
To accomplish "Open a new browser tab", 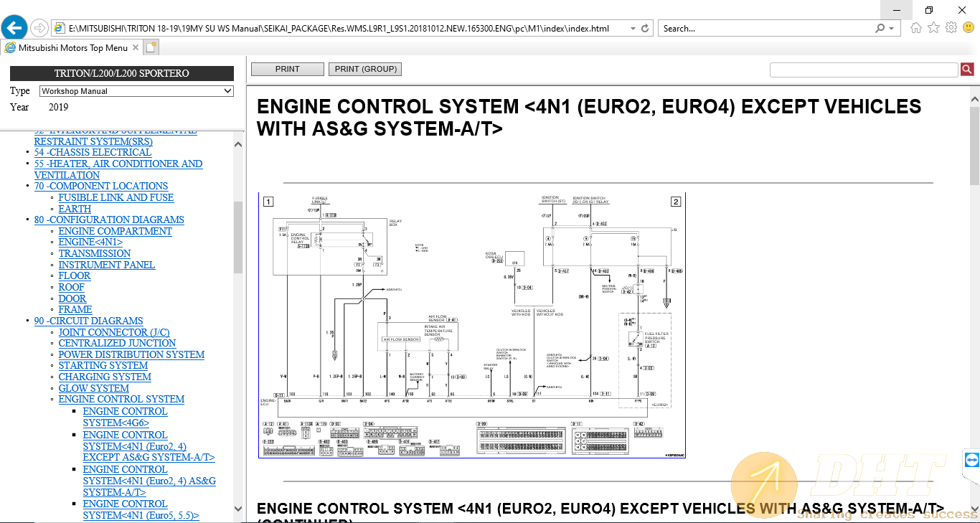I will (151, 47).
